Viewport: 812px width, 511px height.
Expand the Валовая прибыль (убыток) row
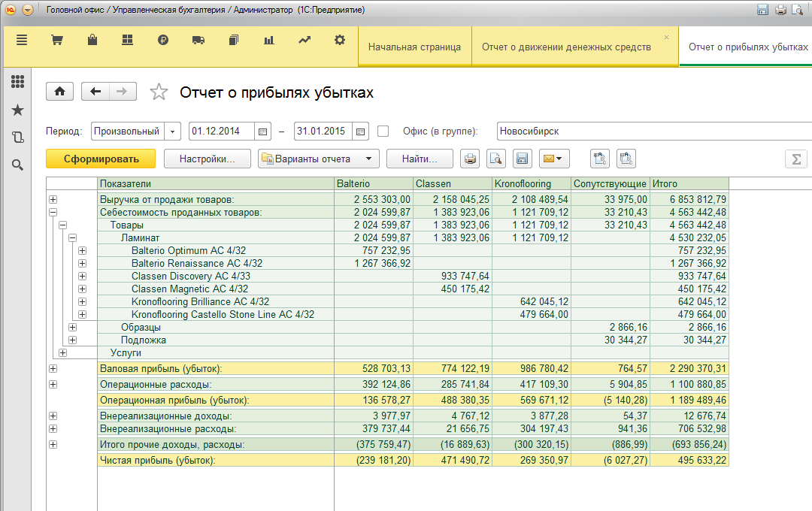pos(53,369)
